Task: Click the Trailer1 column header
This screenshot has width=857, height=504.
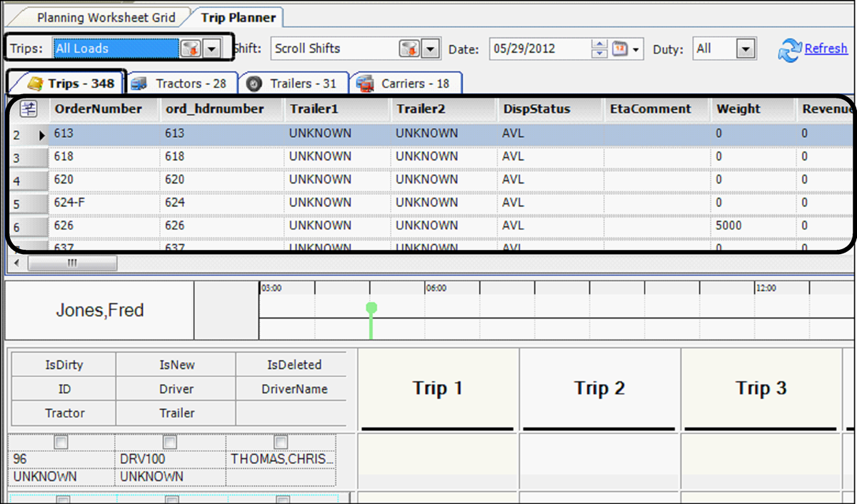Action: [x=336, y=109]
